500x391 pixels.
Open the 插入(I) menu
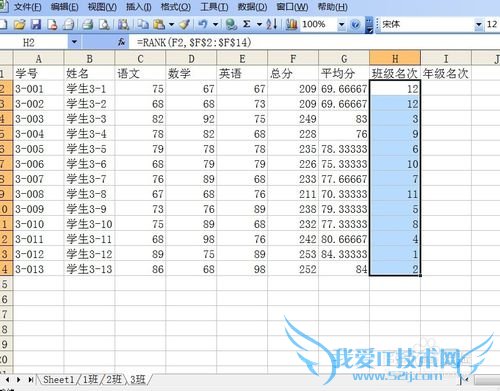point(138,7)
